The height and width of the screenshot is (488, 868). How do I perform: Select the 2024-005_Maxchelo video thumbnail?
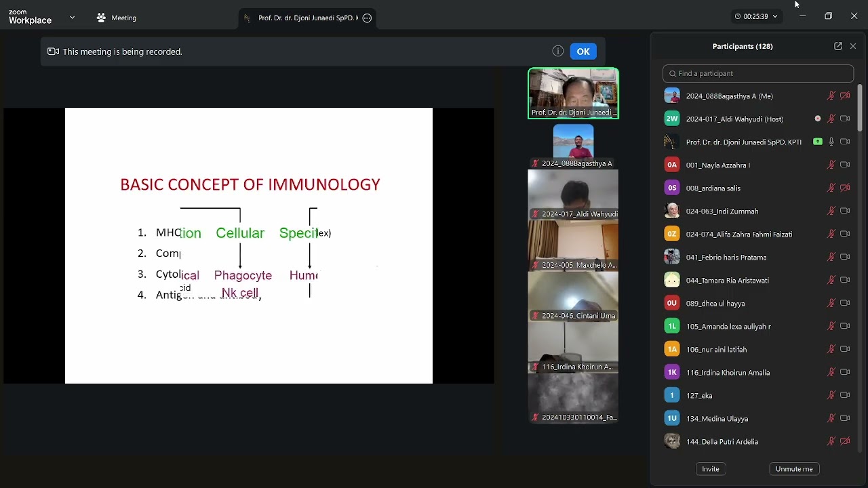[573, 245]
